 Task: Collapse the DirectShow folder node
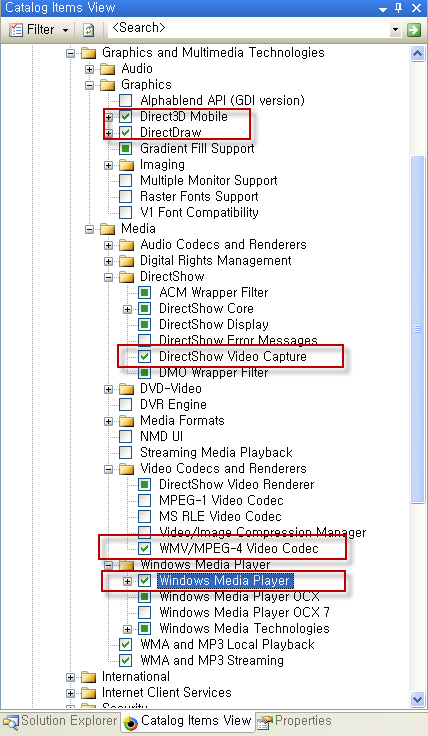coord(108,277)
